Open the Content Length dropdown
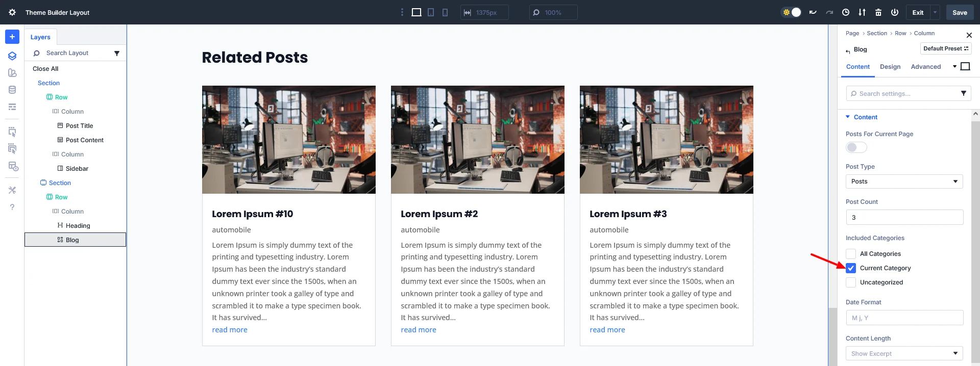 pos(904,353)
